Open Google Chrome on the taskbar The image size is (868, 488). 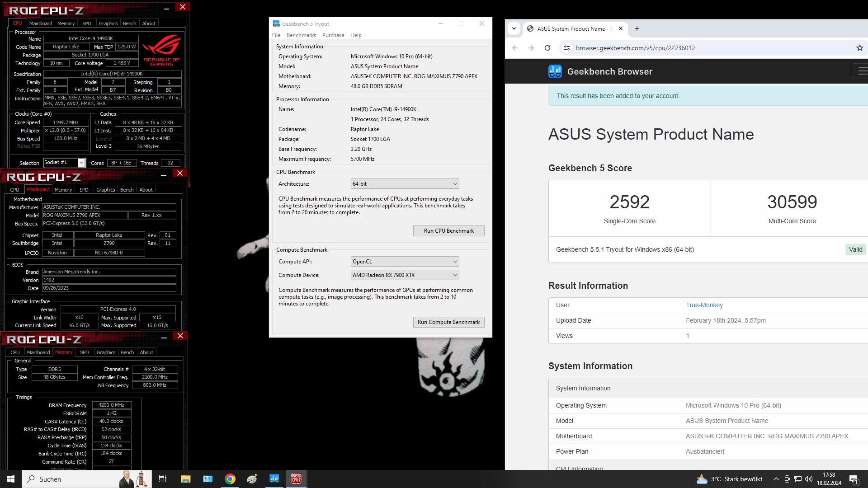click(x=230, y=479)
